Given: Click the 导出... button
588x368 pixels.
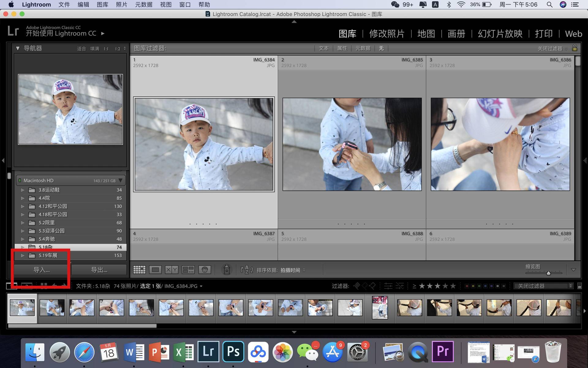Looking at the screenshot, I should point(99,270).
